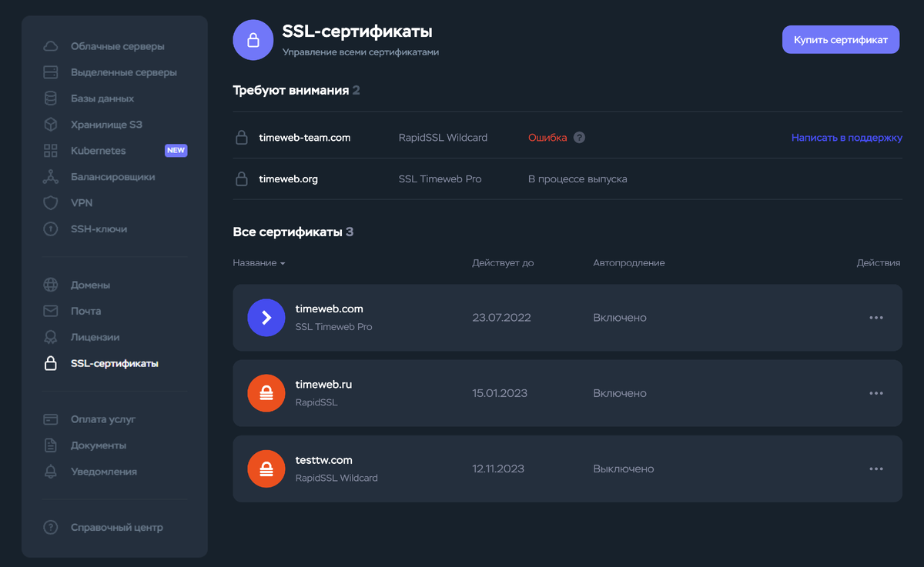Select Kubernetes in sidebar
The height and width of the screenshot is (567, 924).
coord(98,151)
